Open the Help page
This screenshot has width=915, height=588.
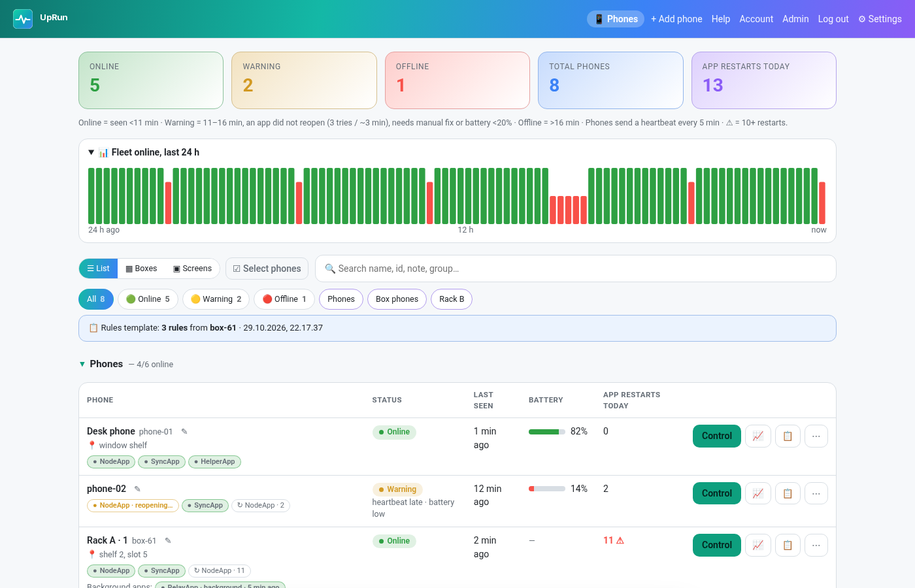pyautogui.click(x=721, y=19)
